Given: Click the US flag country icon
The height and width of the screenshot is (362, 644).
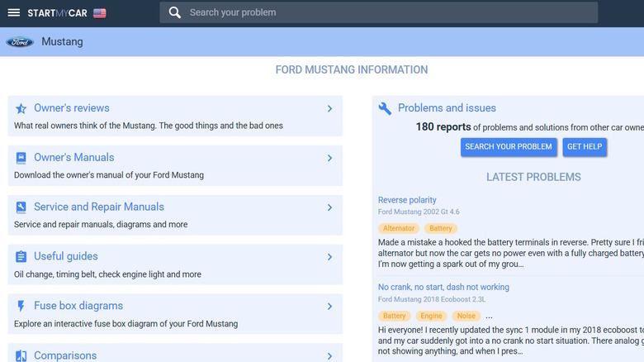Looking at the screenshot, I should [99, 13].
